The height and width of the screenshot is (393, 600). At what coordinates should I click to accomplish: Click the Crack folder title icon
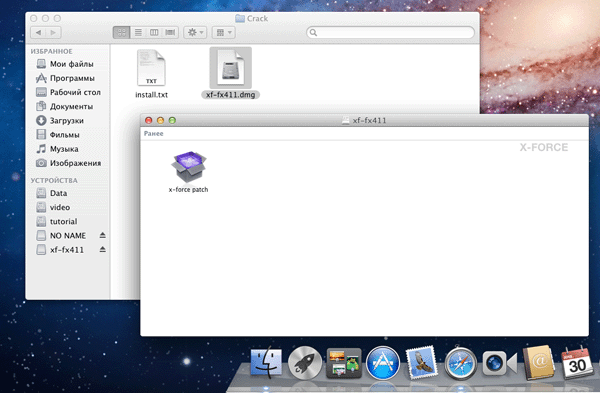point(240,18)
